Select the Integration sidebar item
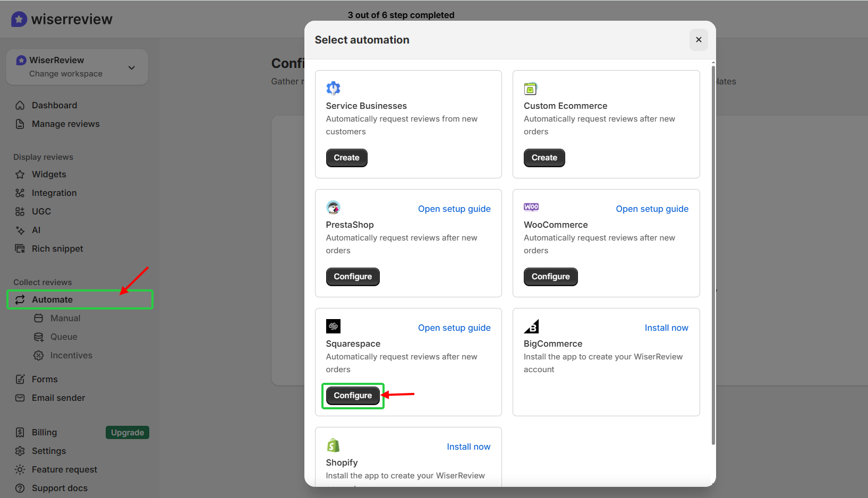868x498 pixels. 53,193
